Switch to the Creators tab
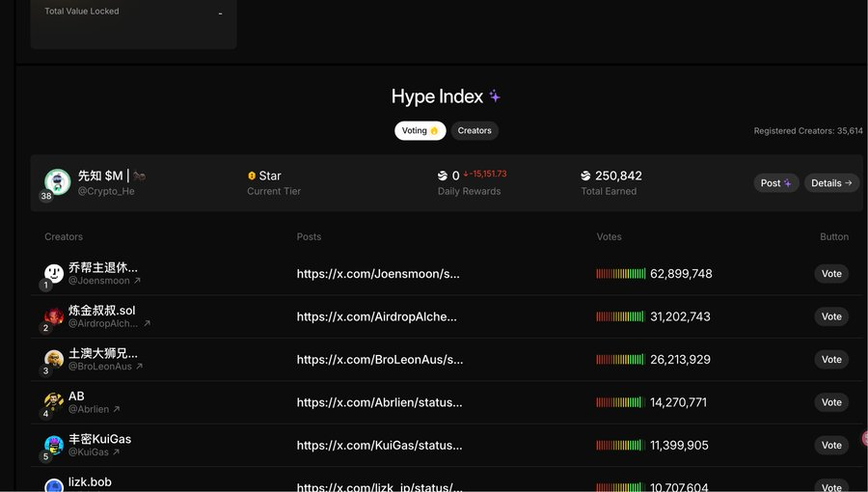This screenshot has height=492, width=868. (475, 130)
